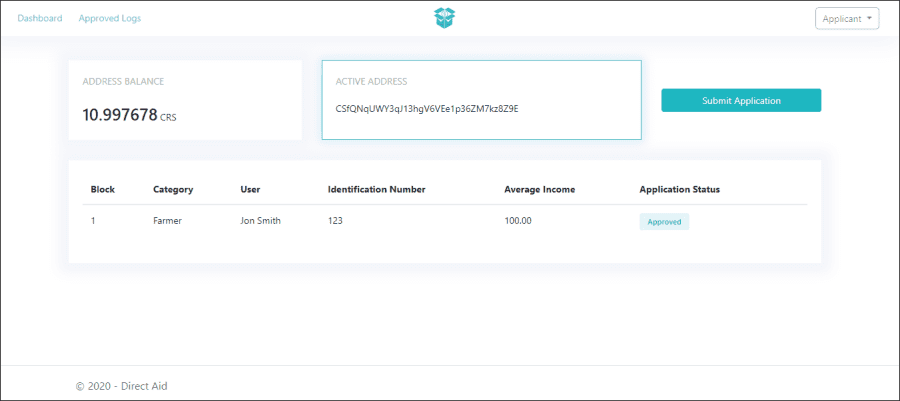Click the Identification Number column header
This screenshot has height=401, width=900.
(377, 189)
